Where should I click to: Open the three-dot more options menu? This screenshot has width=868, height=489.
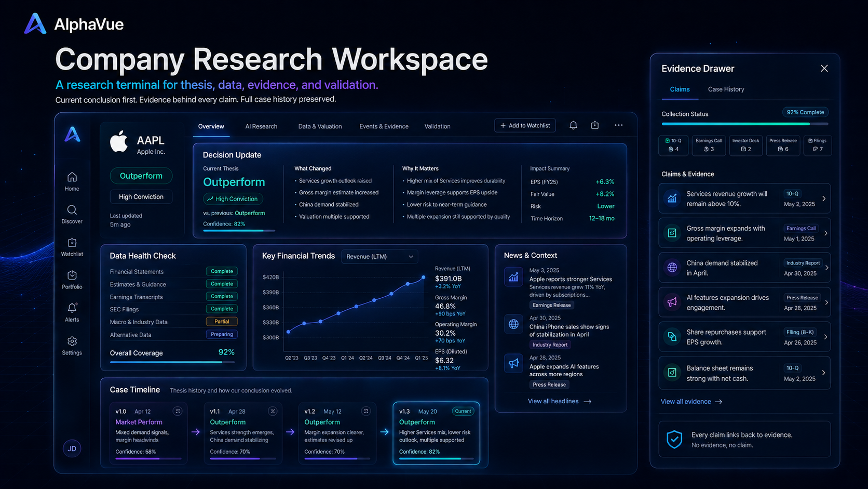coord(619,125)
